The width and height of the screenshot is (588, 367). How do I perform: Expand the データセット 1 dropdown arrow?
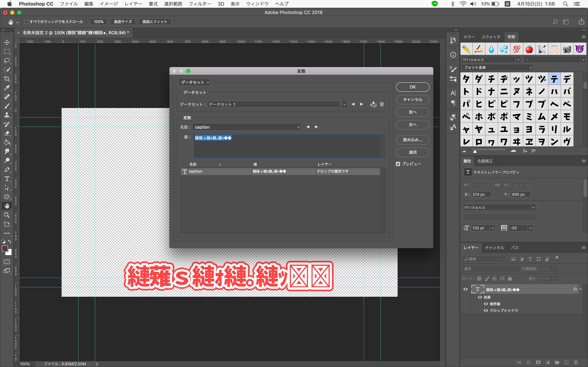pos(344,104)
